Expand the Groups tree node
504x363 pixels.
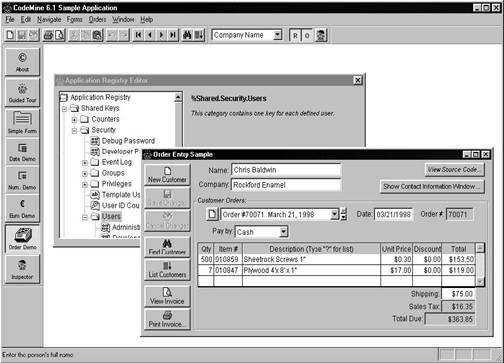tap(85, 174)
